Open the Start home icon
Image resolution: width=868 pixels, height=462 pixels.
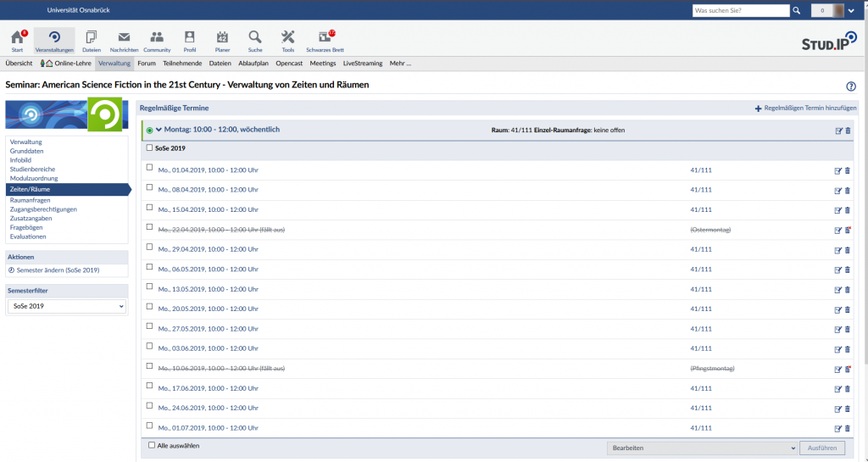17,38
